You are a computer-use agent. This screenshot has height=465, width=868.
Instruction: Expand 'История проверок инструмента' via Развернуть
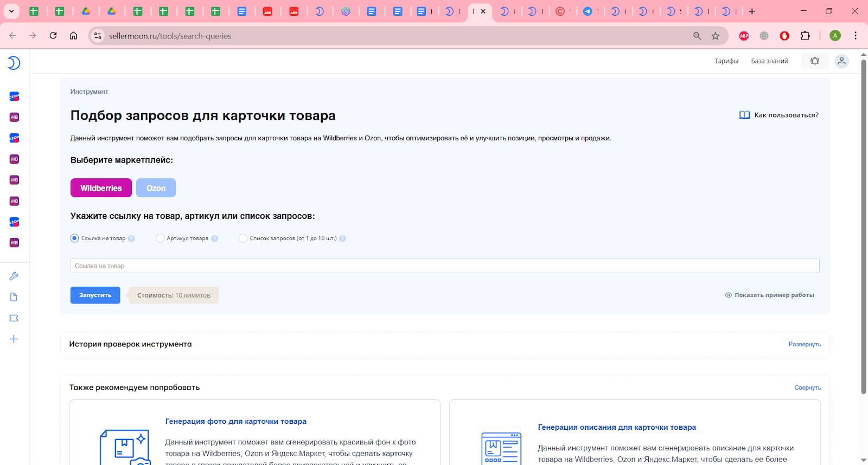coord(805,345)
